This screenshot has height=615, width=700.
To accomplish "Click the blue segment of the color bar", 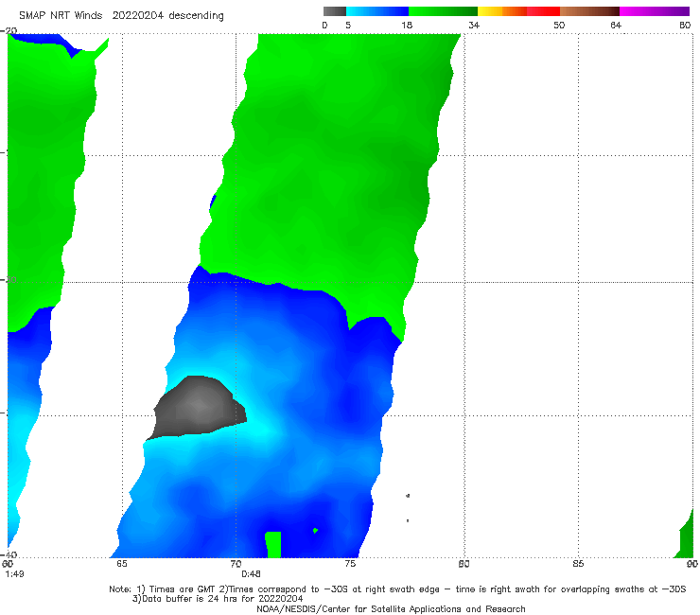I will click(x=377, y=11).
